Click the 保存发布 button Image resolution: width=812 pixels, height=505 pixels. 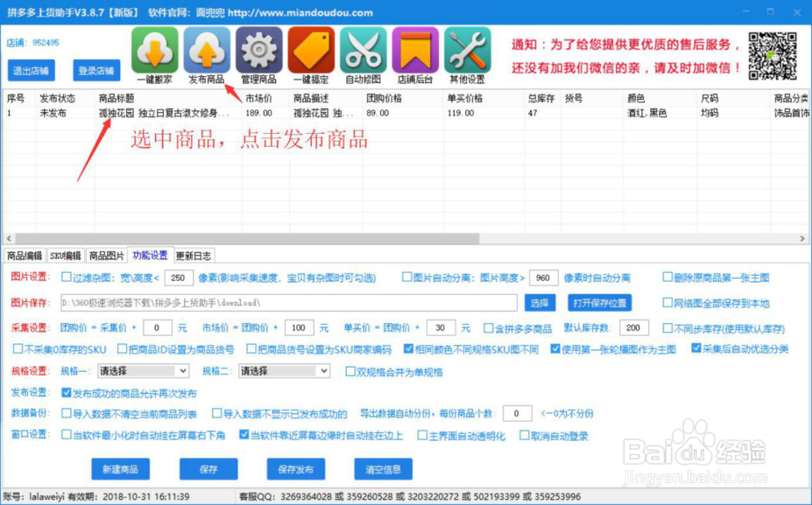point(296,469)
